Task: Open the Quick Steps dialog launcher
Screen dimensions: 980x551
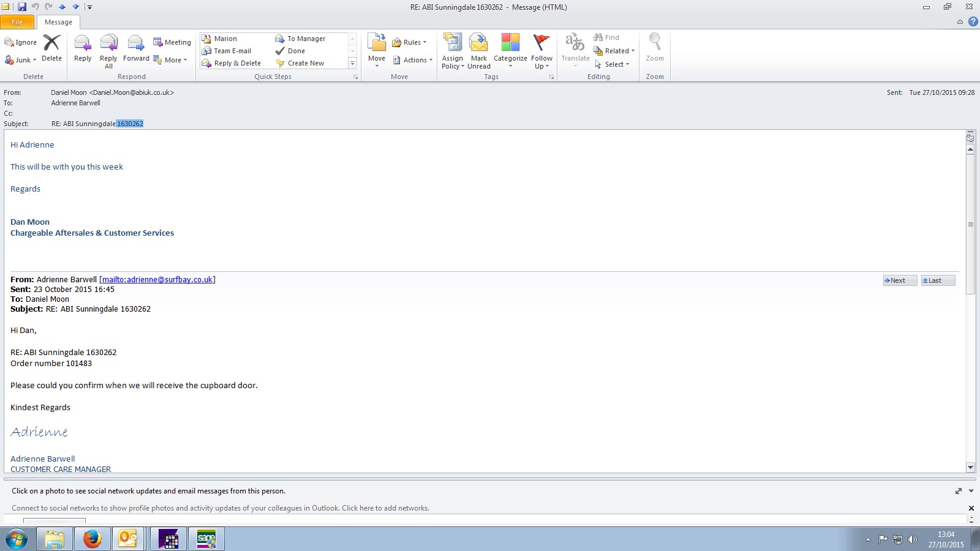Action: click(x=355, y=77)
